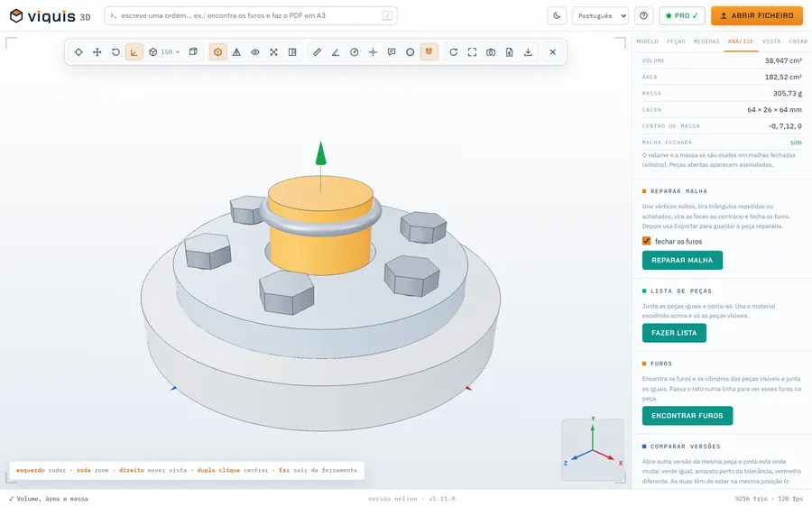Open the Português language dropdown
The width and height of the screenshot is (812, 507).
600,15
